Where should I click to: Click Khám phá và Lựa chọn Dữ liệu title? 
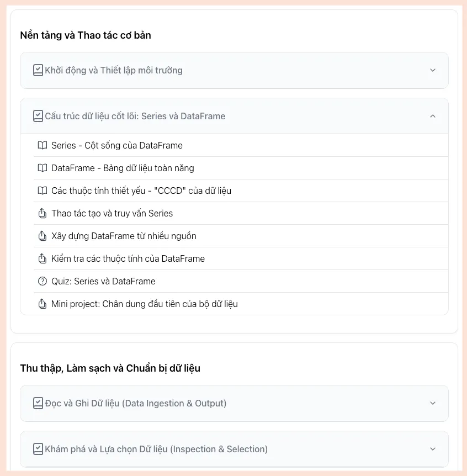coord(156,449)
